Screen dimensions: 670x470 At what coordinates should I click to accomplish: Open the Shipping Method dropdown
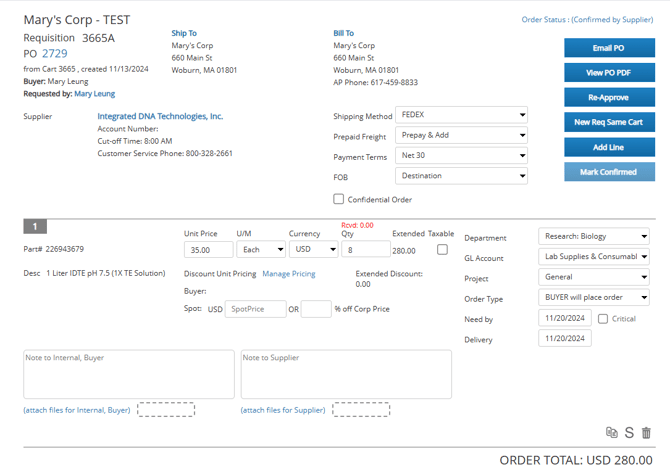461,115
